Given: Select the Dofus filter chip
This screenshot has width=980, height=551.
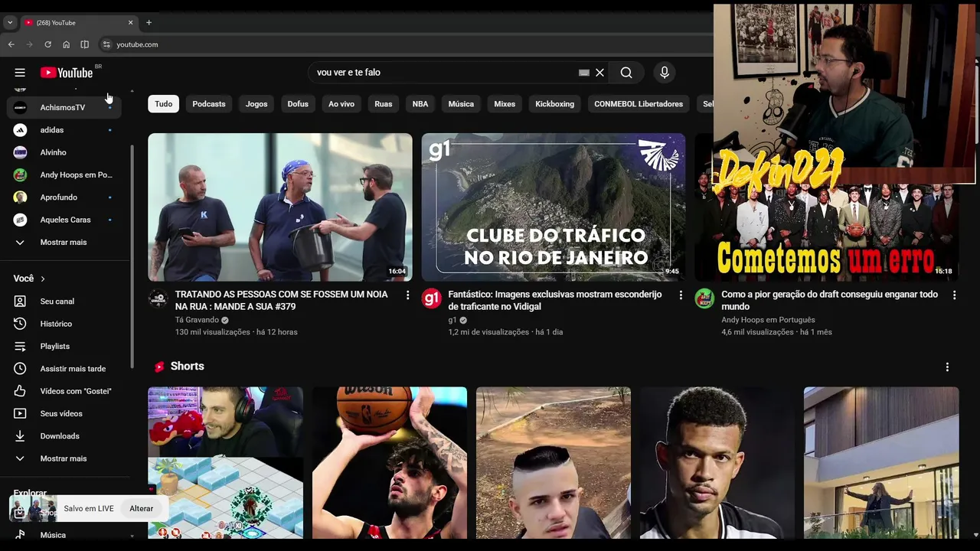Looking at the screenshot, I should (298, 104).
